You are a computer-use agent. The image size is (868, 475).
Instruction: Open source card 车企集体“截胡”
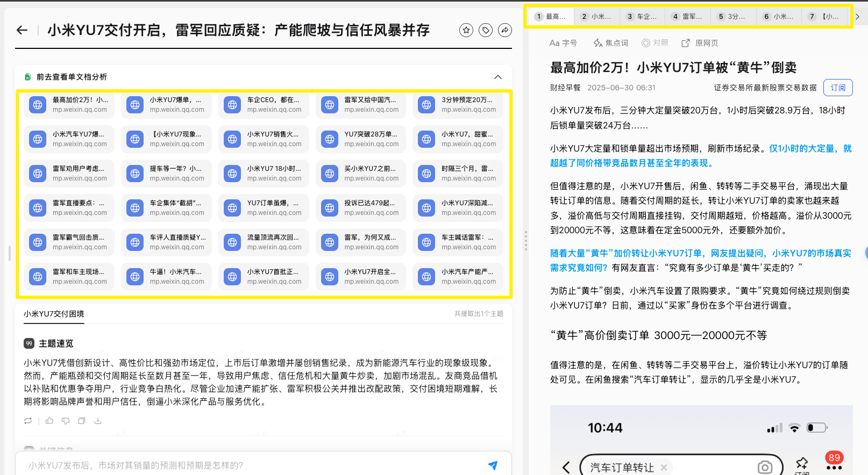(x=166, y=208)
